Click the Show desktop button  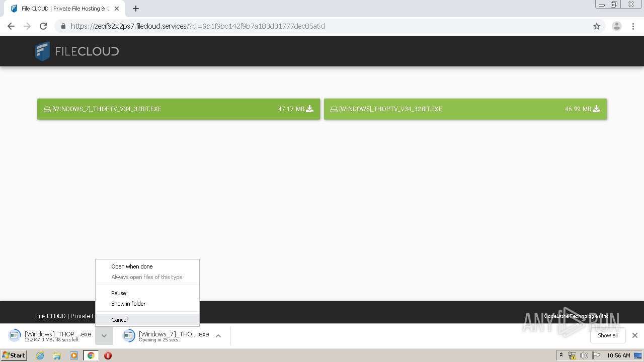coord(638,355)
